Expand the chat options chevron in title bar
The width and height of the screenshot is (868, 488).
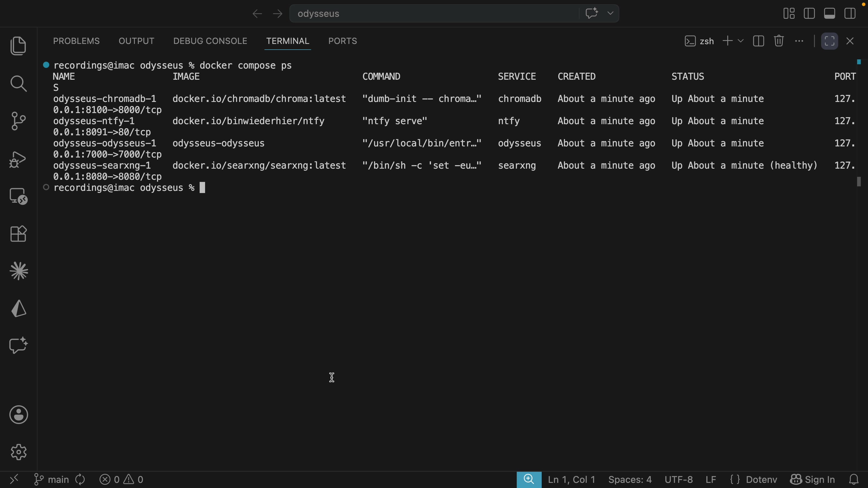point(610,14)
